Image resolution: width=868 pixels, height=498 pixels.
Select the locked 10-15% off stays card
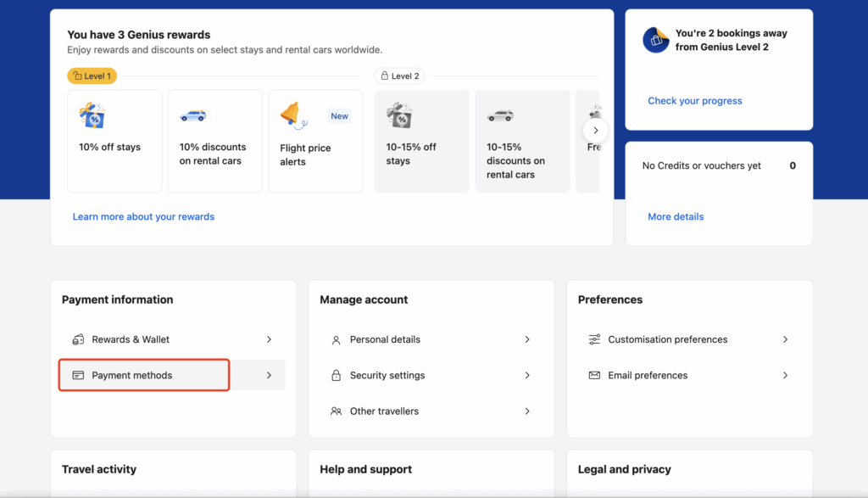(421, 141)
